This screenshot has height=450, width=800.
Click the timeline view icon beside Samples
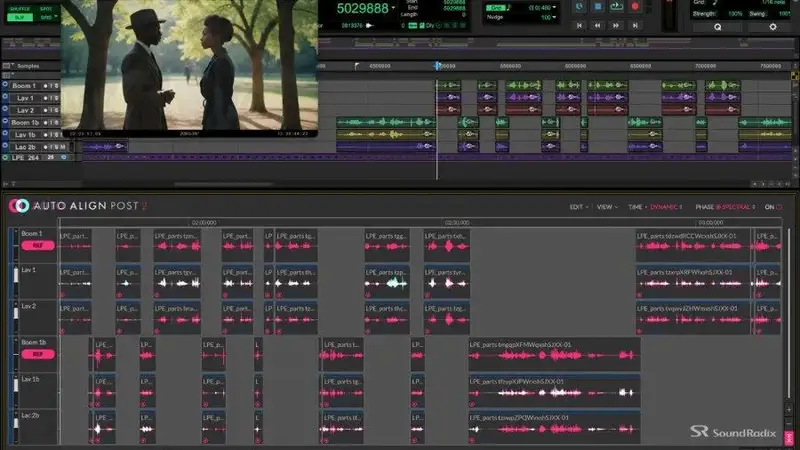(x=6, y=66)
